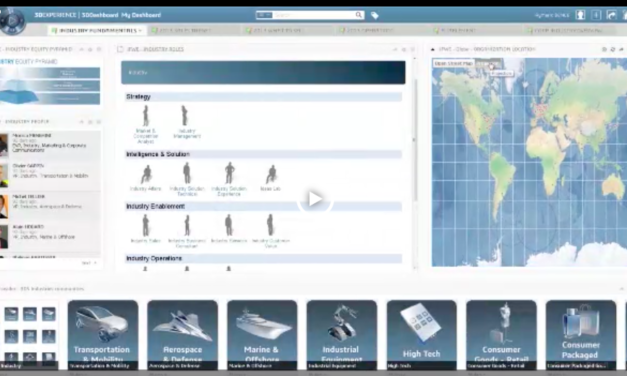Screen dimensions: 627x376
Task: Select the Industry Business Consultant role
Action: (187, 231)
